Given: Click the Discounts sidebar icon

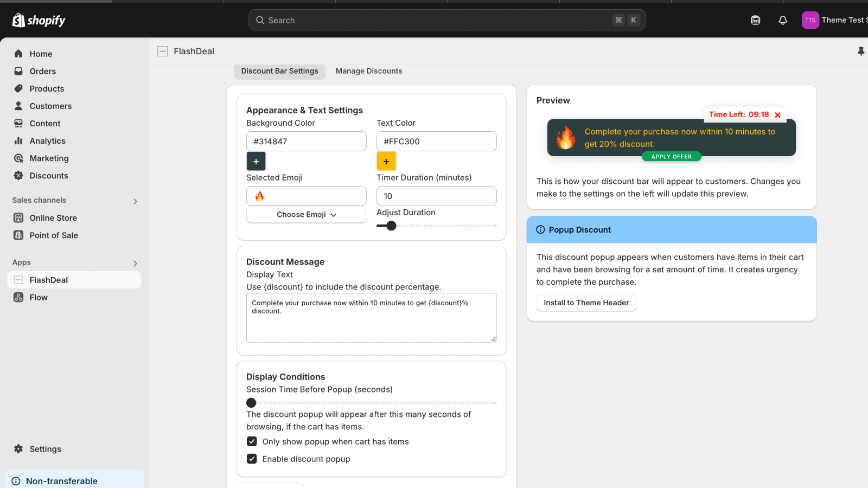Looking at the screenshot, I should 18,176.
